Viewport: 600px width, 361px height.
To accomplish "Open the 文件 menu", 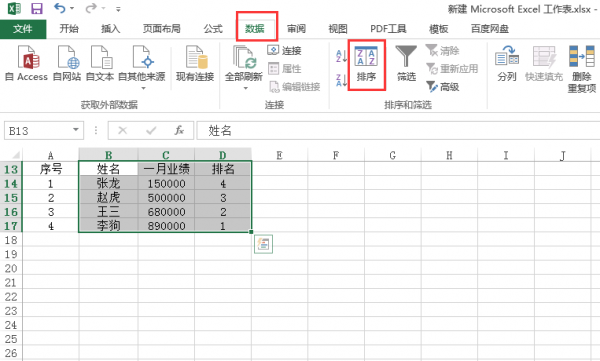I will 23,29.
